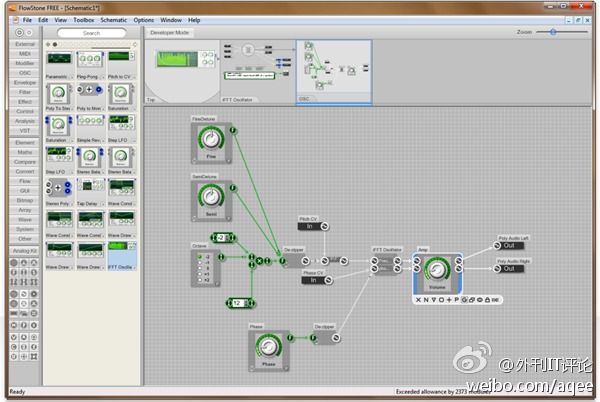Click the P properties icon under Amp module
This screenshot has width=600, height=402.
coord(457,300)
